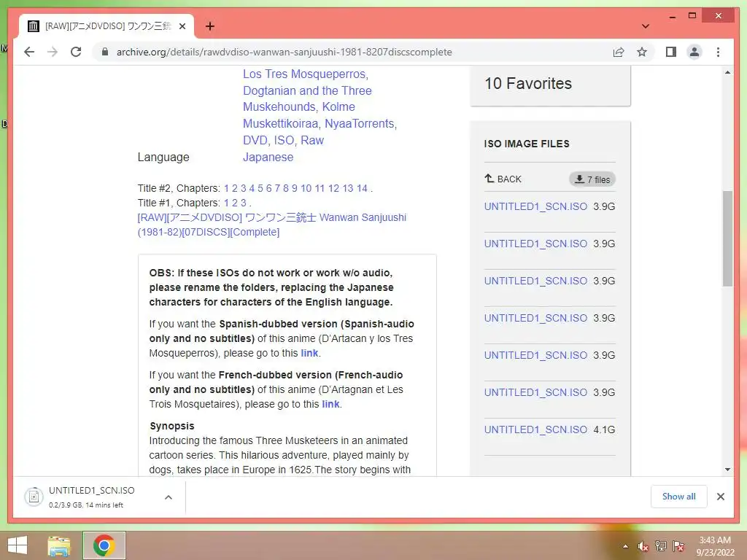Open the Action Center flag icon

pos(678,546)
